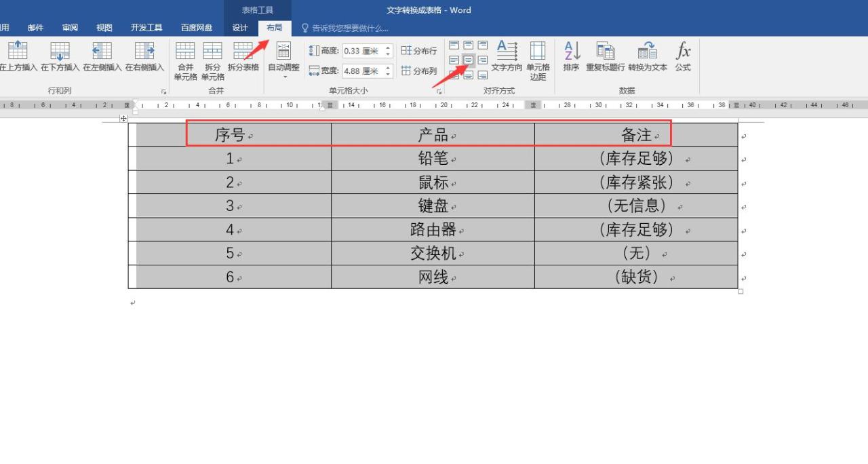Image resolution: width=868 pixels, height=464 pixels.
Task: Open the Mailings (邮件) tab
Action: click(x=36, y=28)
